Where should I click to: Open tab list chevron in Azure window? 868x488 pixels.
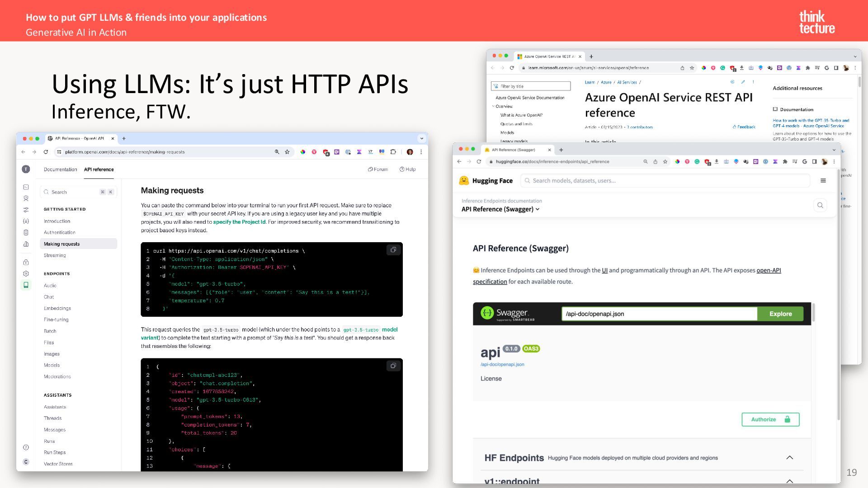click(x=855, y=56)
